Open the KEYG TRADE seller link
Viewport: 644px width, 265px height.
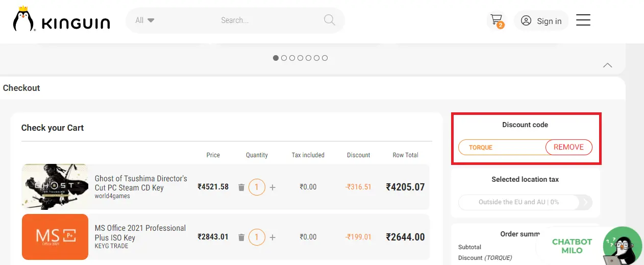[x=112, y=246]
